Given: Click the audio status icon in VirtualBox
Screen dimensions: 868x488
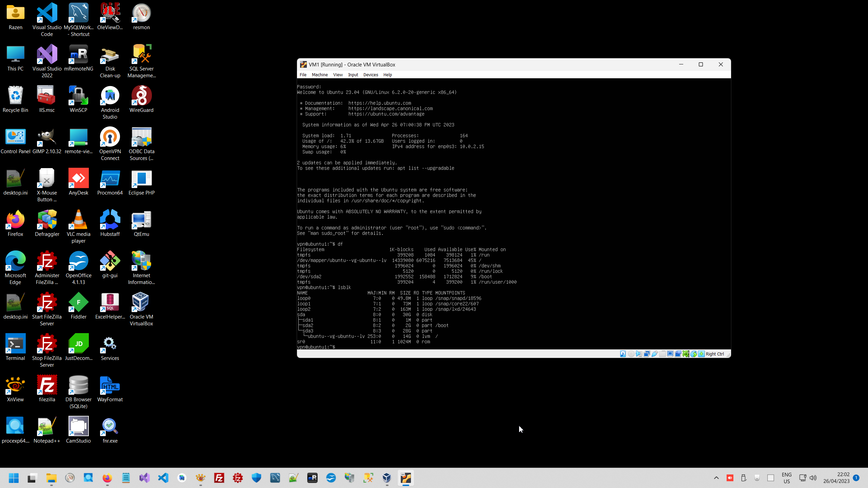Looking at the screenshot, I should click(x=639, y=354).
